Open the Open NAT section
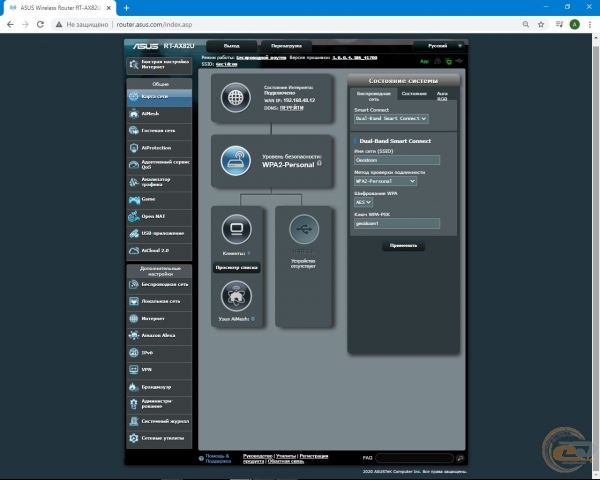 (159, 216)
